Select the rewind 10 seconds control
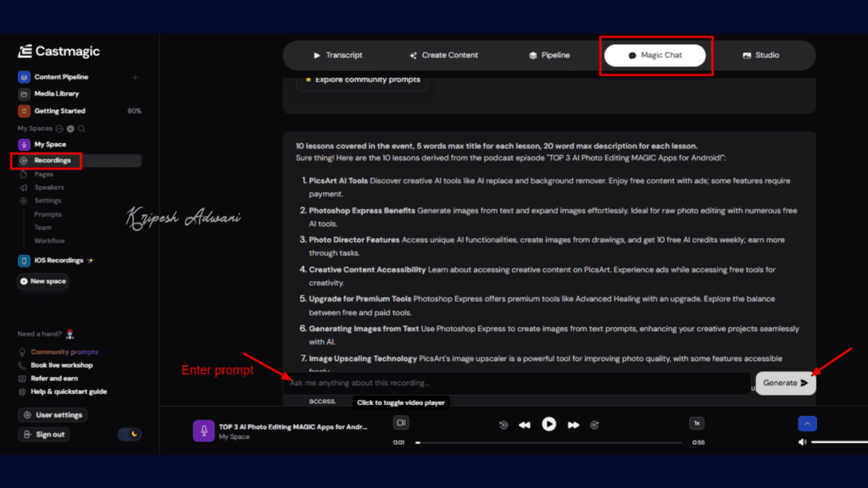Screen dimensions: 868x488 click(504, 424)
